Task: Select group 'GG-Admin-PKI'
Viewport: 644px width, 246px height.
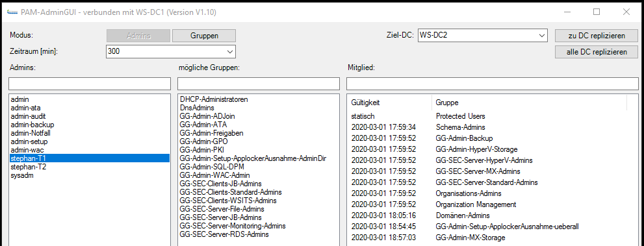Action: tap(259, 150)
